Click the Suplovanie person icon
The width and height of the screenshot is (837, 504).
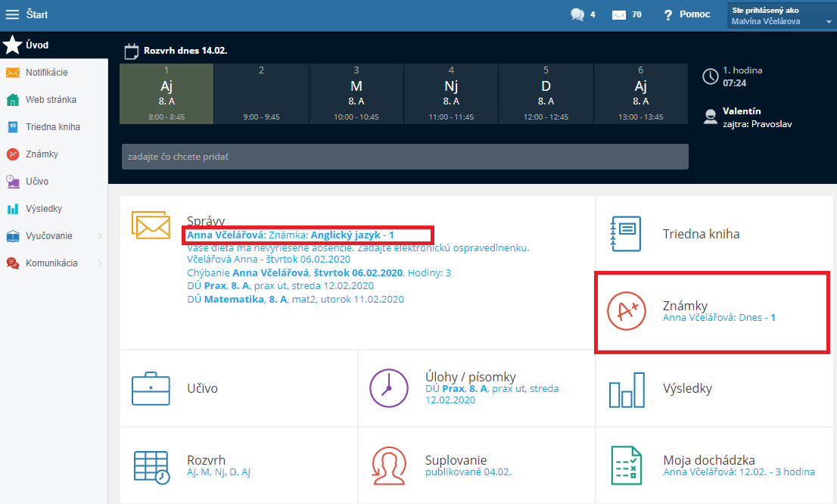tap(387, 465)
